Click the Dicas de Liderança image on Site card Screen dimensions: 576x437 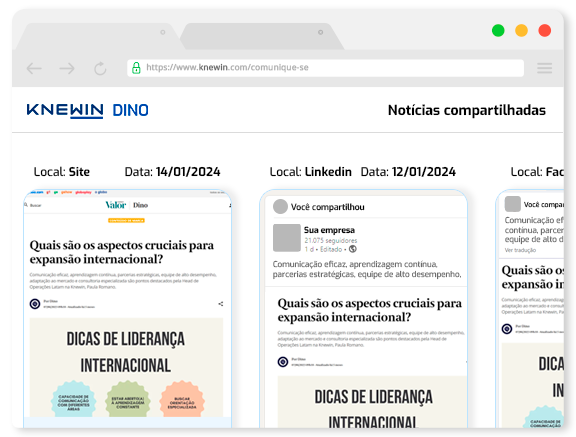[x=126, y=367]
